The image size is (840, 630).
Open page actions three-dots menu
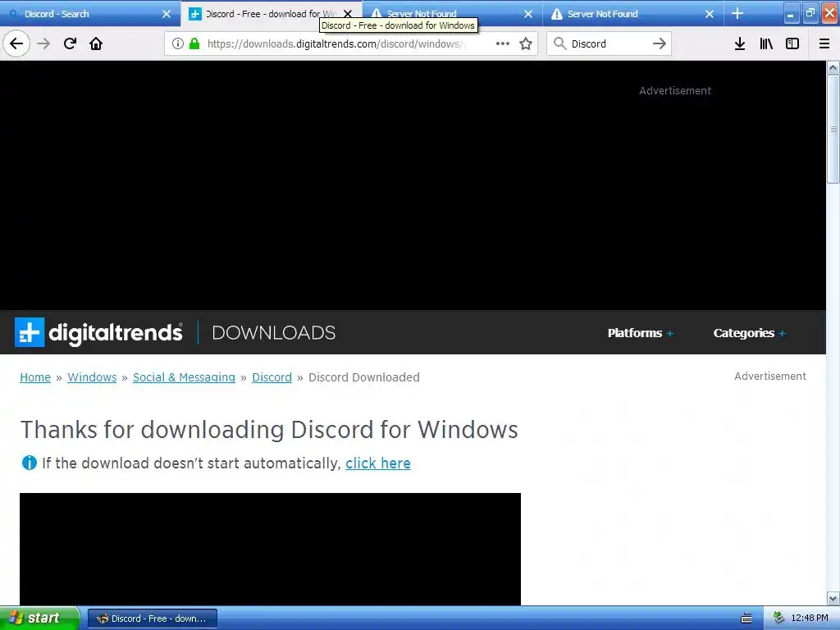tap(503, 44)
